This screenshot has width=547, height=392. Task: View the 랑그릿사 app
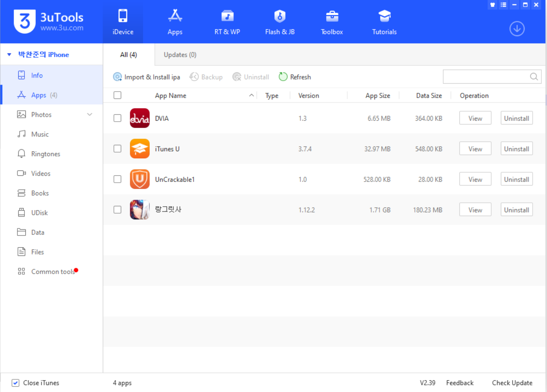[x=475, y=210]
